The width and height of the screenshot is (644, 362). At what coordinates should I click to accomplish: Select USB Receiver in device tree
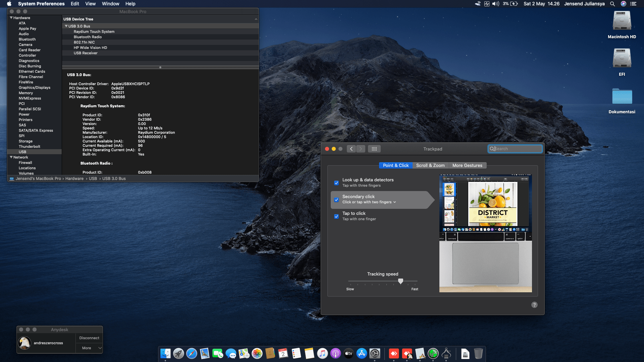160,53
